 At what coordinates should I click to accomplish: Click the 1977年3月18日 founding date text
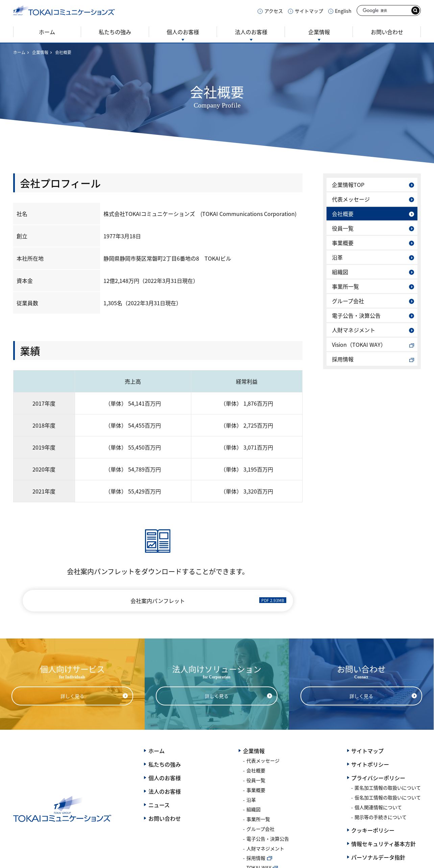pos(122,236)
